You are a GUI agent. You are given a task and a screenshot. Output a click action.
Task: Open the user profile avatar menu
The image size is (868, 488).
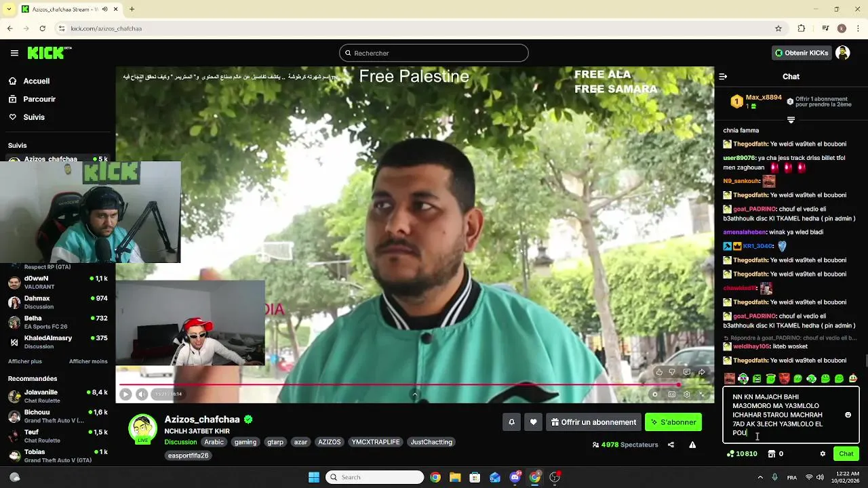(843, 53)
